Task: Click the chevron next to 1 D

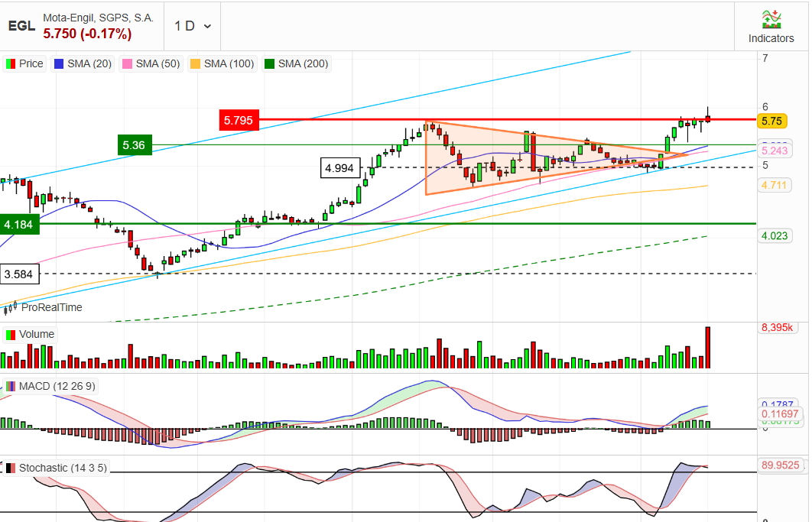Action: tap(208, 26)
